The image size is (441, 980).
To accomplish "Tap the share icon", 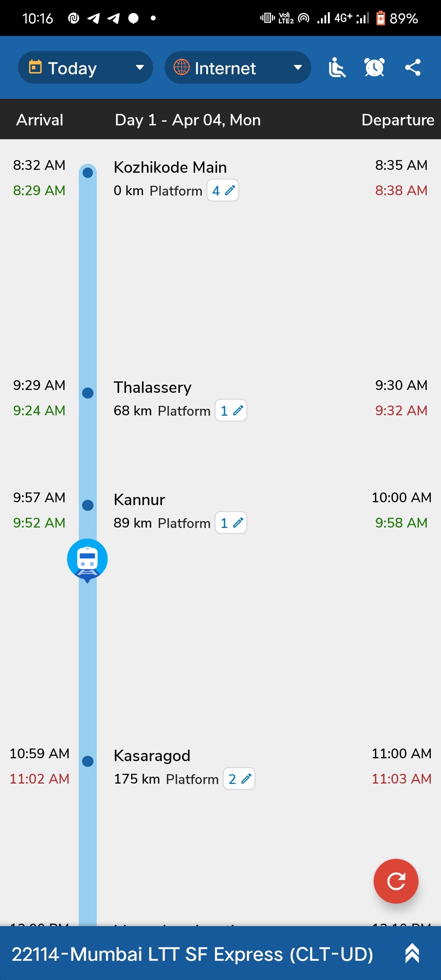I will [412, 68].
